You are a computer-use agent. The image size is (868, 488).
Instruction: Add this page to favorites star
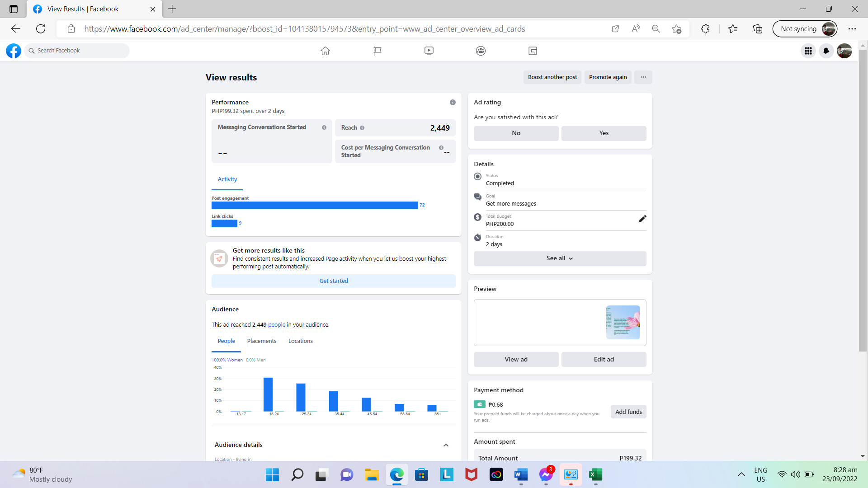coord(676,29)
